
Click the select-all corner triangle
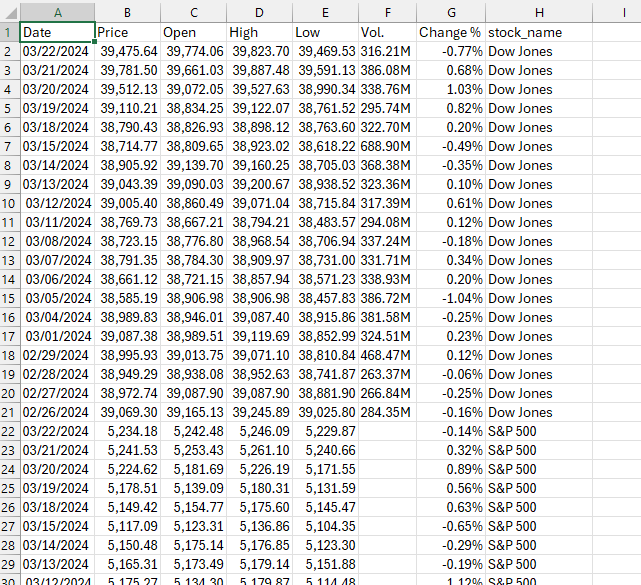tap(9, 12)
